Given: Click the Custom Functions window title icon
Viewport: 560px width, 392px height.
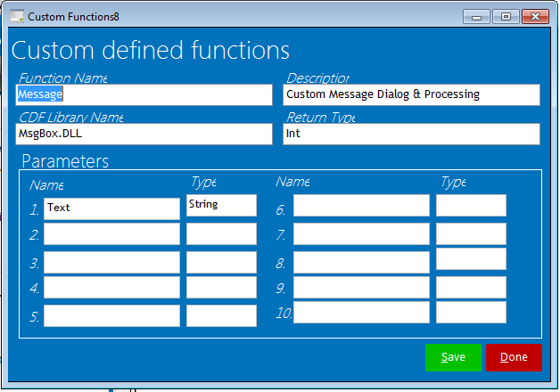Looking at the screenshot, I should [x=16, y=16].
